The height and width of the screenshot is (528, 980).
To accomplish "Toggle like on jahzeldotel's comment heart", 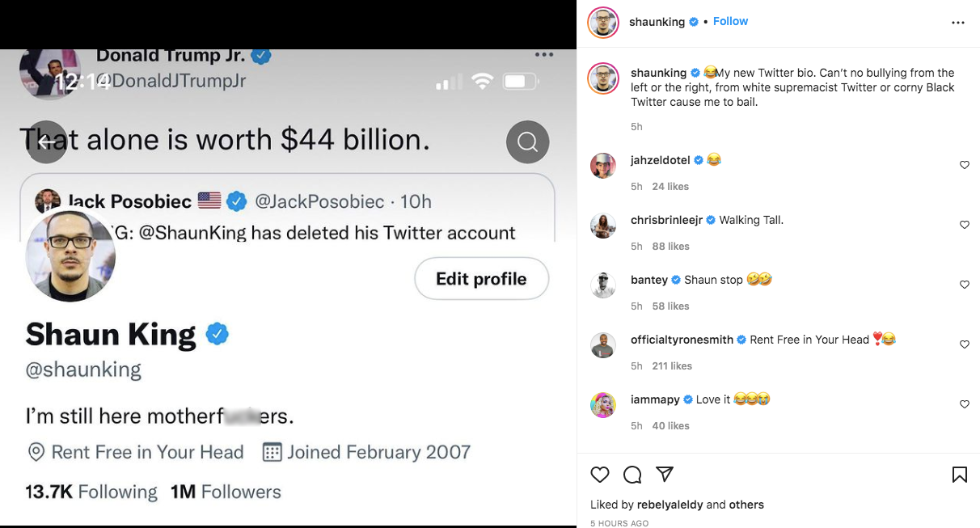I will click(964, 164).
